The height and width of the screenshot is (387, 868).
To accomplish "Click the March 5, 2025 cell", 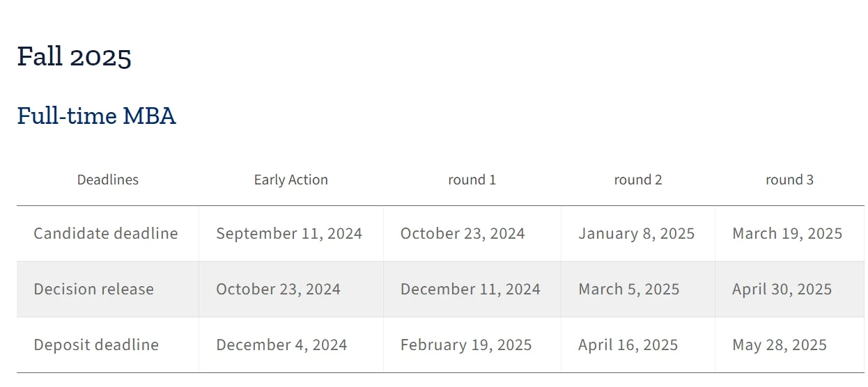I will (628, 289).
